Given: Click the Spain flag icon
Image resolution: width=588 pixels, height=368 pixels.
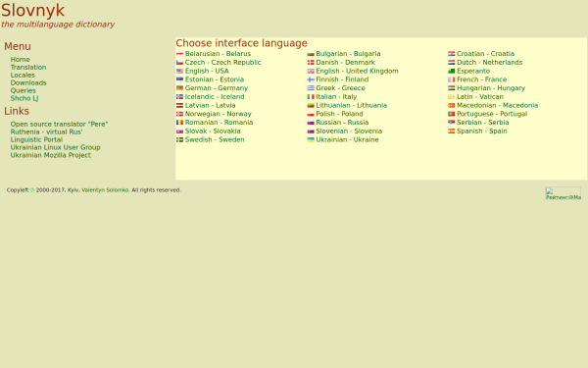Looking at the screenshot, I should click(x=451, y=131).
